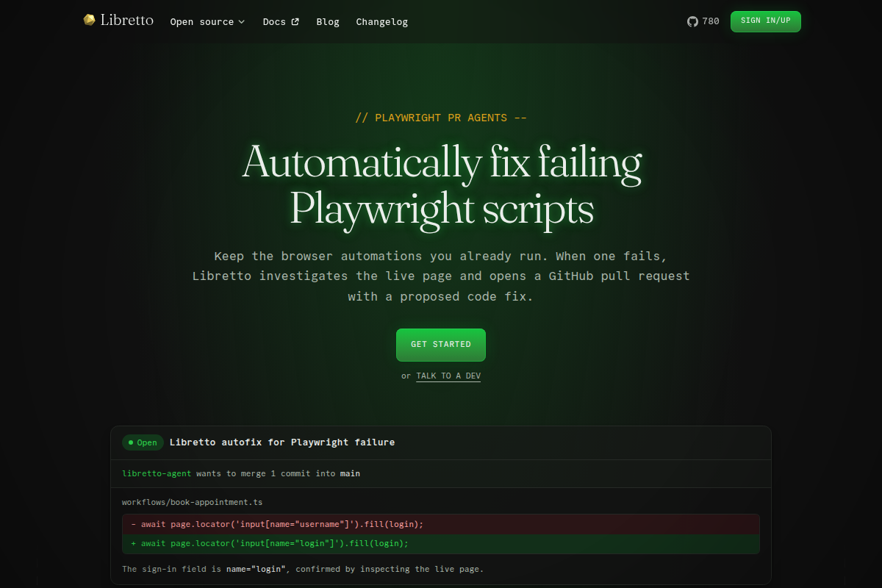This screenshot has height=588, width=882.
Task: Open the Docs link
Action: click(281, 21)
